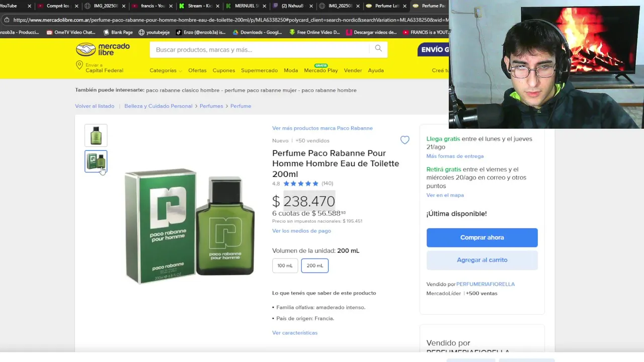Open Ver en el mapa link
Image resolution: width=644 pixels, height=362 pixels.
point(445,195)
